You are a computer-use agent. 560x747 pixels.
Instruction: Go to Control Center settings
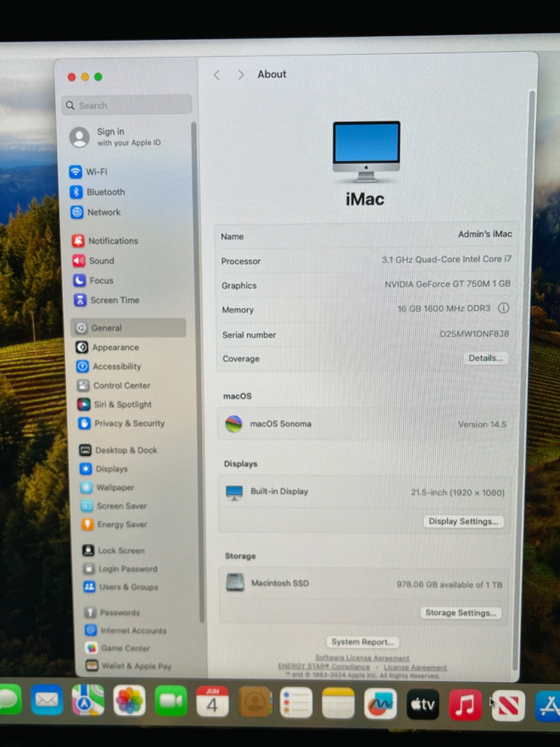pyautogui.click(x=114, y=386)
